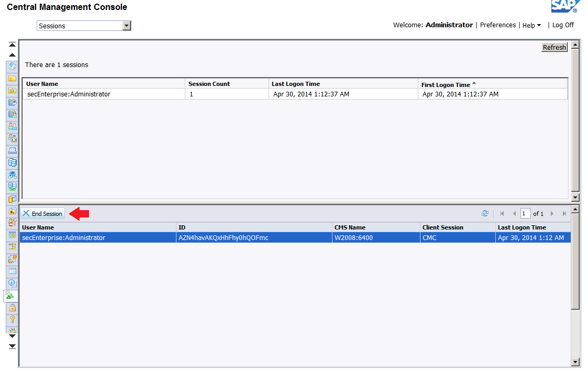This screenshot has height=371, width=588.
Task: Click the padlock sidebar icon
Action: (12, 308)
